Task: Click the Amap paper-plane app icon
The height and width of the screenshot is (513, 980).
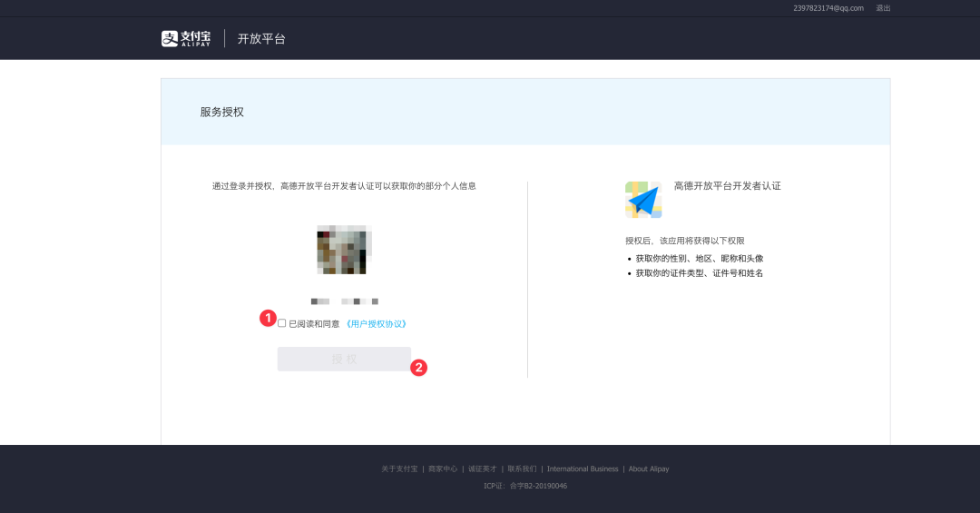Action: (x=643, y=200)
